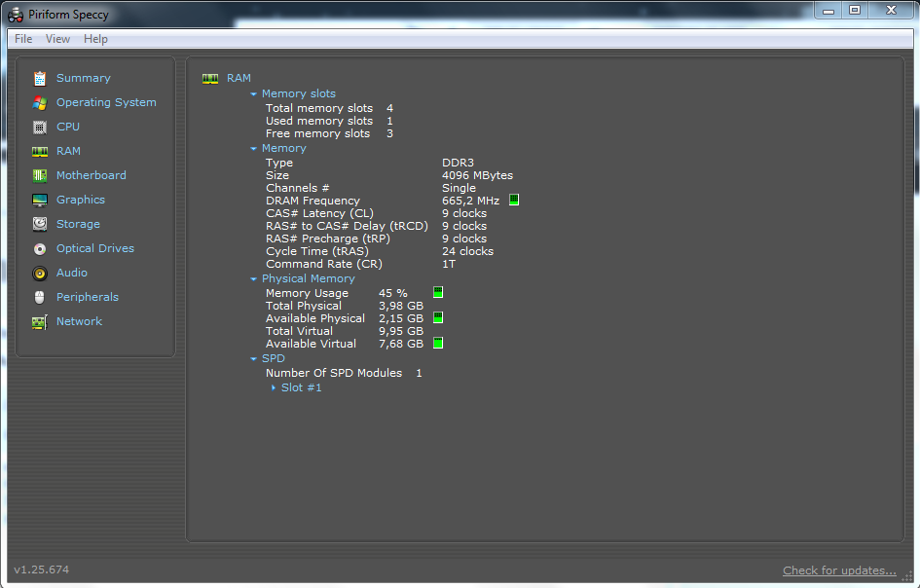920x588 pixels.
Task: Click the Channels # Single value
Action: [x=459, y=188]
